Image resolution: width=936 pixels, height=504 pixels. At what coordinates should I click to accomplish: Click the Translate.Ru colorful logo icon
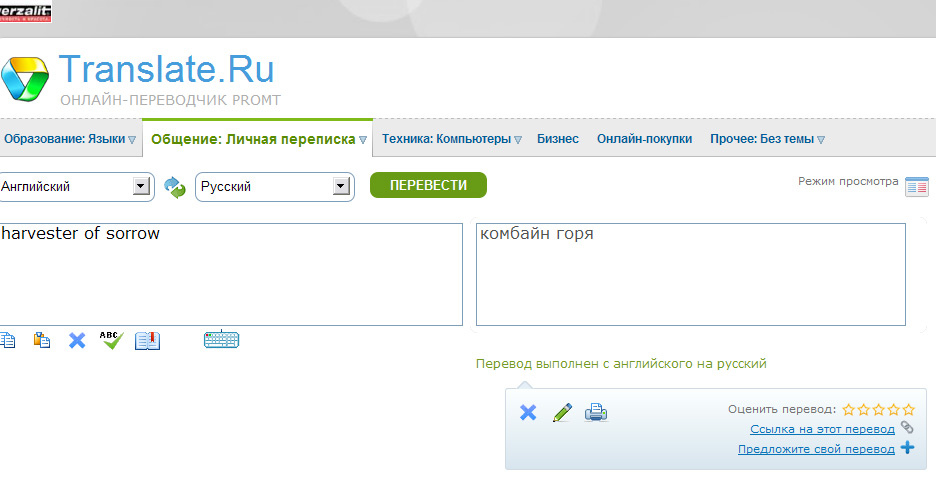click(24, 79)
